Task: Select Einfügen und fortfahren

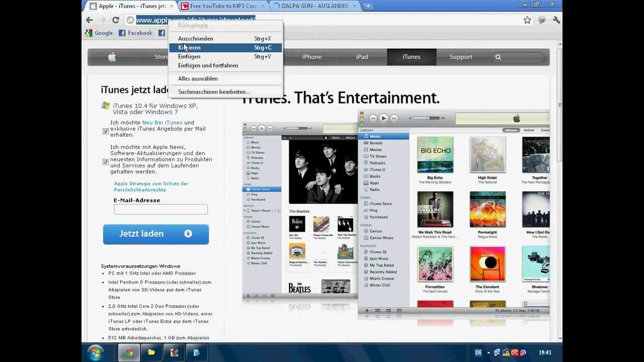Action: pos(225,66)
